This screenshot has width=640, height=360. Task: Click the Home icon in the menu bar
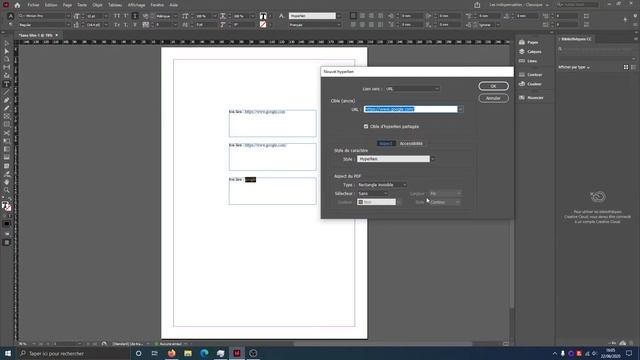pos(17,5)
